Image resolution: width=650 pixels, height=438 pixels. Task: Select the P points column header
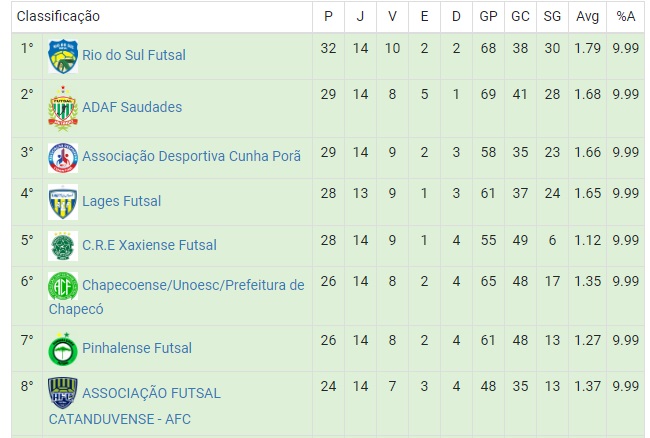[328, 17]
